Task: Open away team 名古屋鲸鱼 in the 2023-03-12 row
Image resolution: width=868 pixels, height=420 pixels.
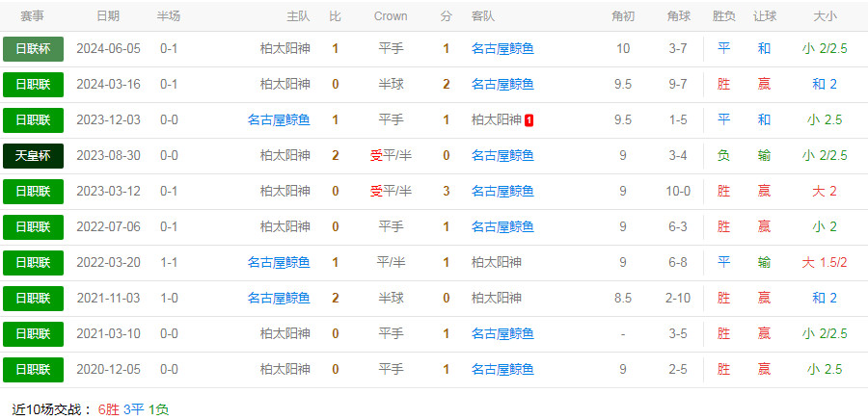Action: pyautogui.click(x=502, y=192)
